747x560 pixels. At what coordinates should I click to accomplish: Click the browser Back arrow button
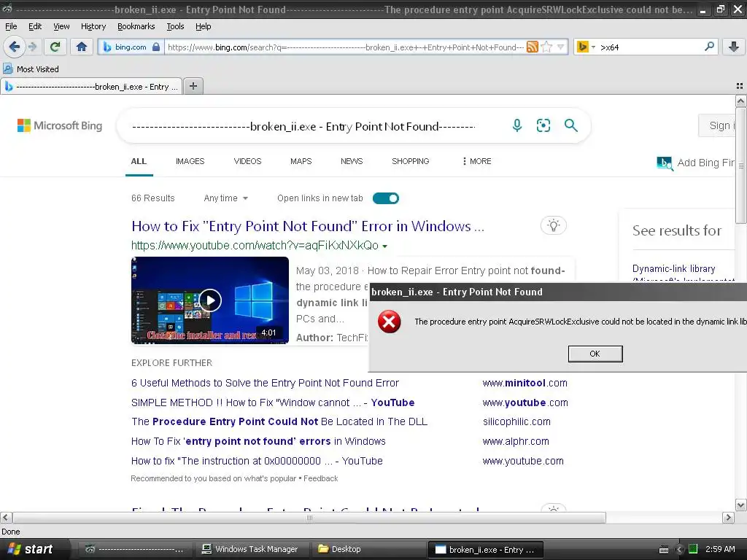(x=15, y=47)
